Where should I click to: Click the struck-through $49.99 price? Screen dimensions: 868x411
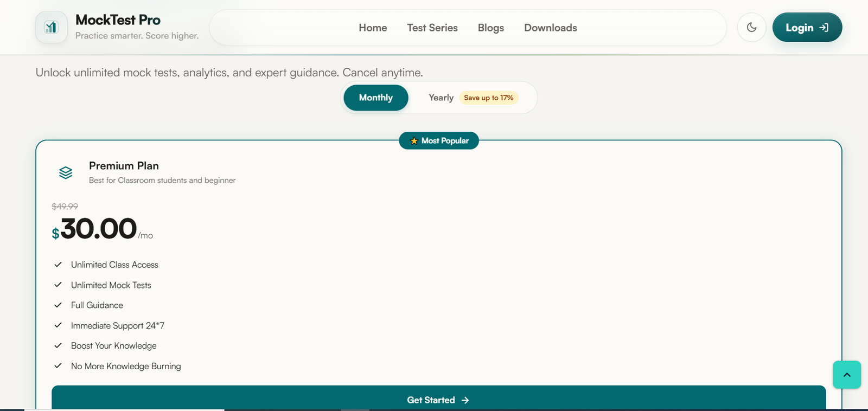click(x=65, y=207)
